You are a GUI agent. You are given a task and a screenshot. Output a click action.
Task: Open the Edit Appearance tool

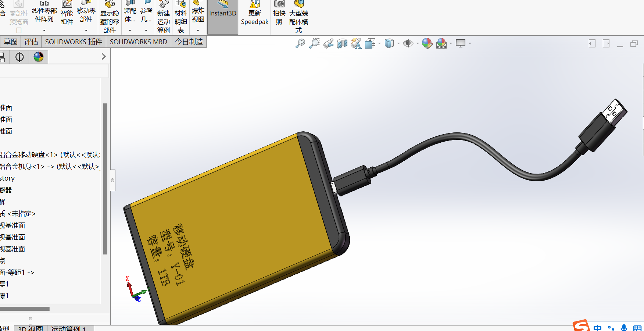[427, 43]
